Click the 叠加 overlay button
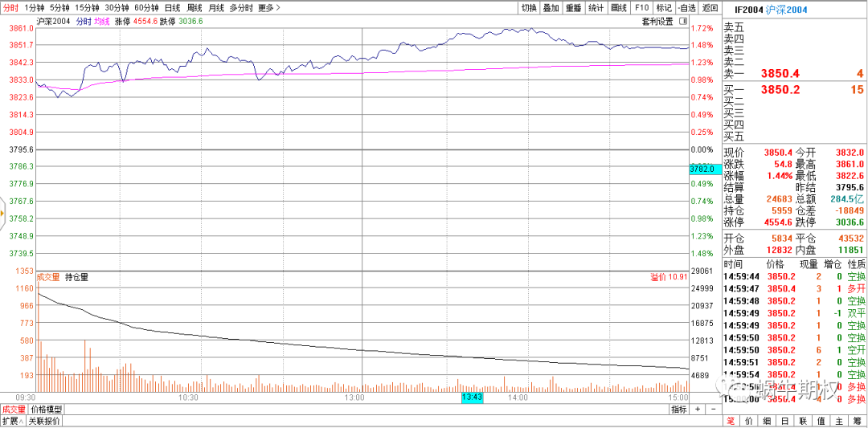Image resolution: width=868 pixels, height=428 pixels. coord(551,8)
